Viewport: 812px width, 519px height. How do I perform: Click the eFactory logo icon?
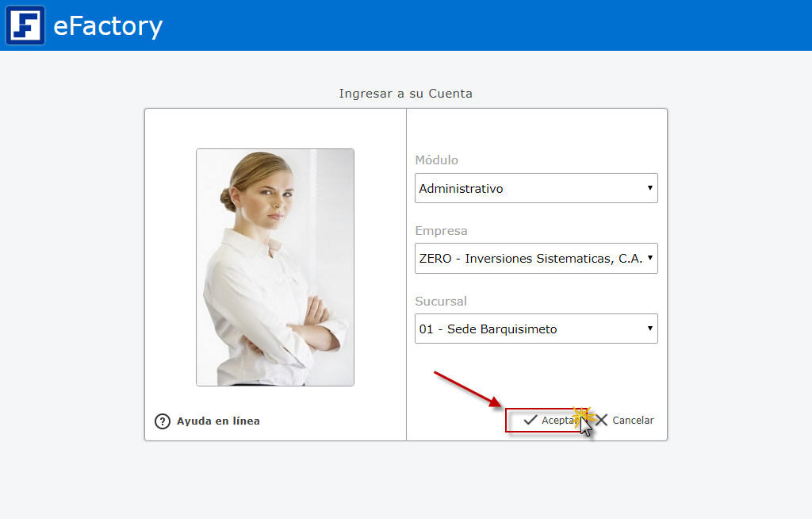25,25
